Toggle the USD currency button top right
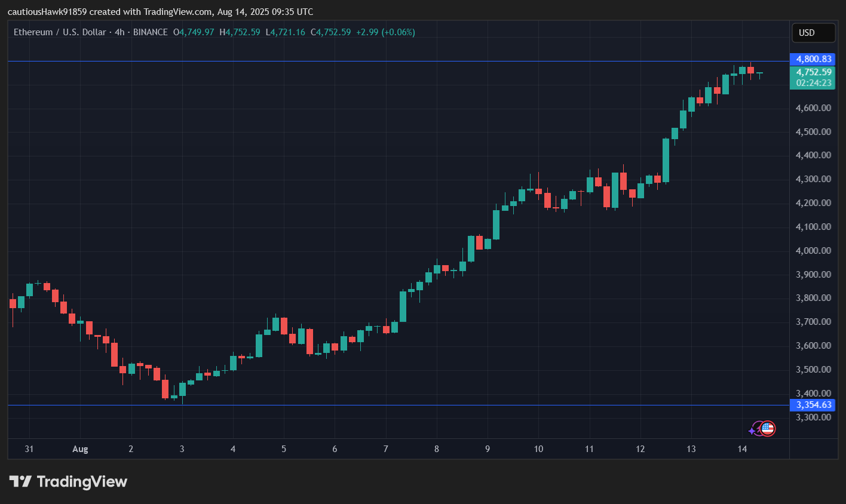This screenshot has width=846, height=504. click(813, 33)
